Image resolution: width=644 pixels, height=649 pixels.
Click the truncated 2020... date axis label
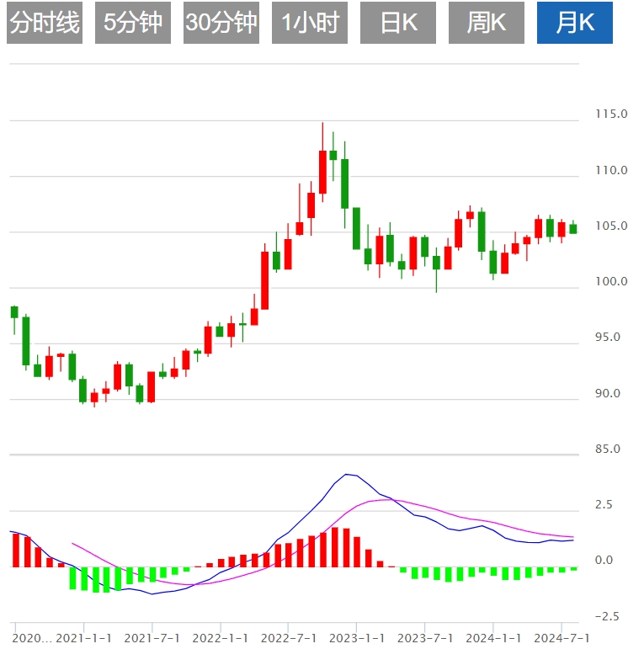[32, 638]
